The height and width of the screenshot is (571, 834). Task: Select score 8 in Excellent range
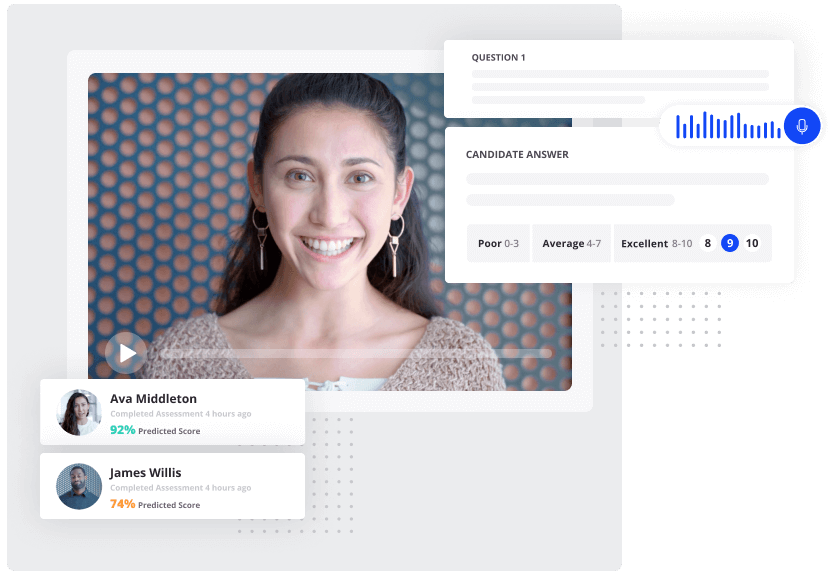pyautogui.click(x=707, y=243)
